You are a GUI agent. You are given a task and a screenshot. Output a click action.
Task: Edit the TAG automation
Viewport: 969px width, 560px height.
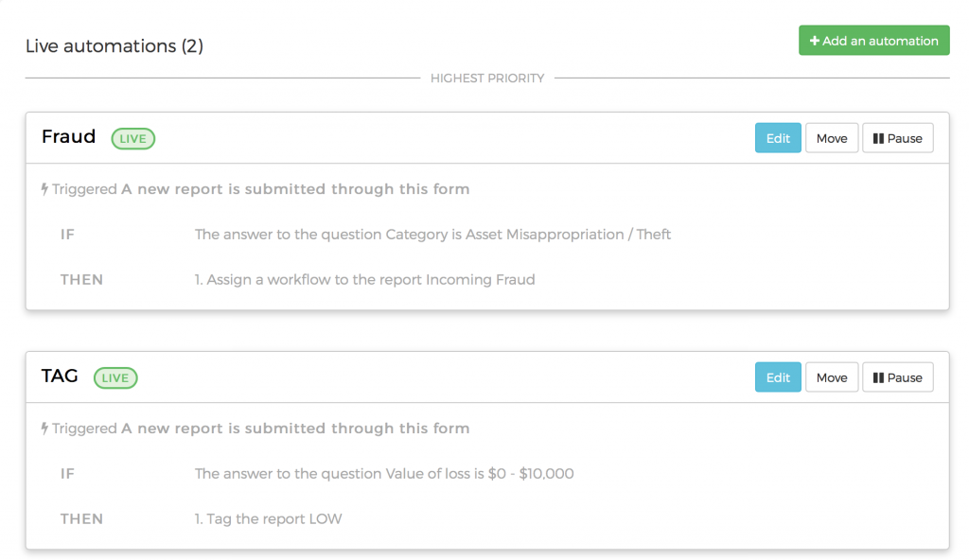point(778,376)
